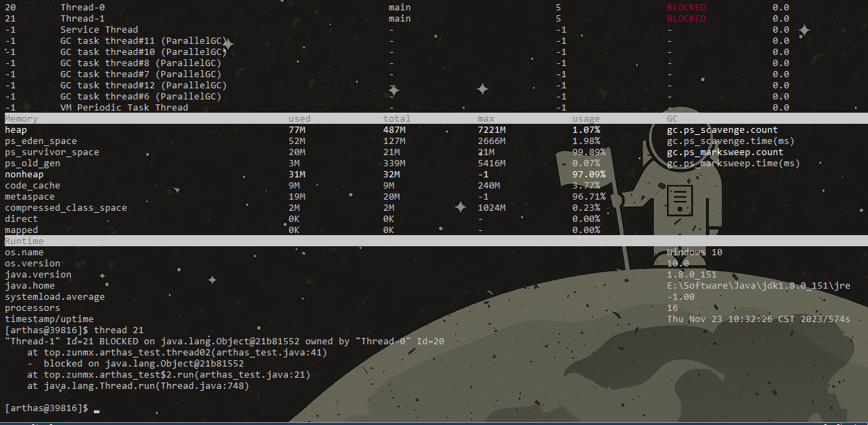Image resolution: width=868 pixels, height=425 pixels.
Task: Click VM Periodic Task Thread name
Action: (124, 108)
